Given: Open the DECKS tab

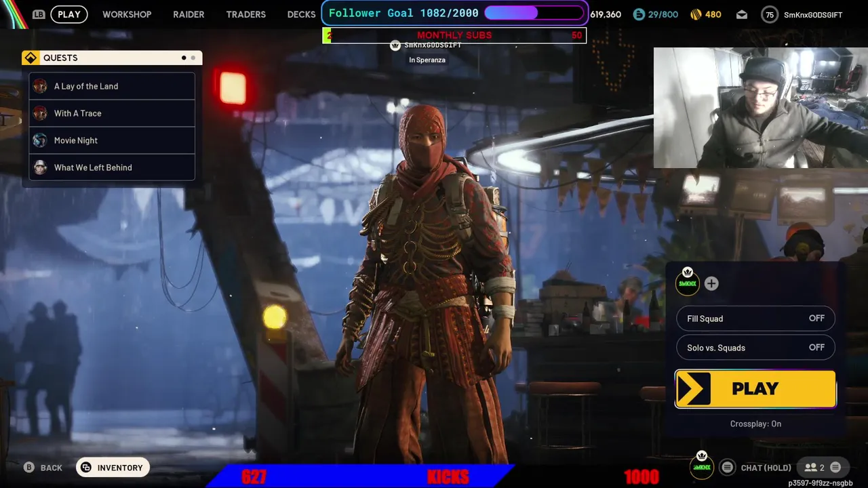Looking at the screenshot, I should [301, 14].
